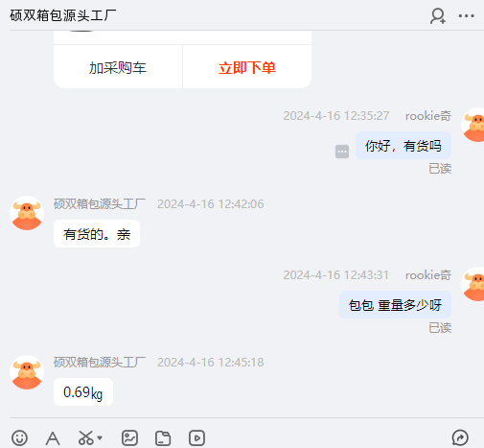Image resolution: width=484 pixels, height=448 pixels.
Task: Select the 你好，有货吗 message bubble
Action: coord(403,146)
